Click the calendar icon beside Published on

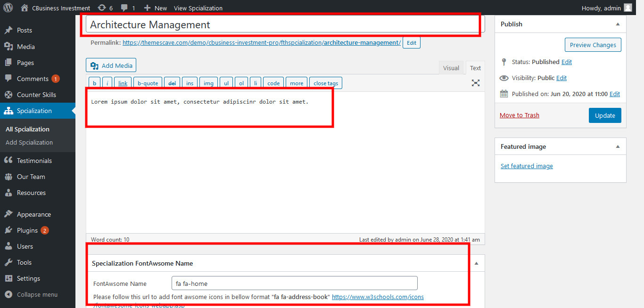[504, 94]
